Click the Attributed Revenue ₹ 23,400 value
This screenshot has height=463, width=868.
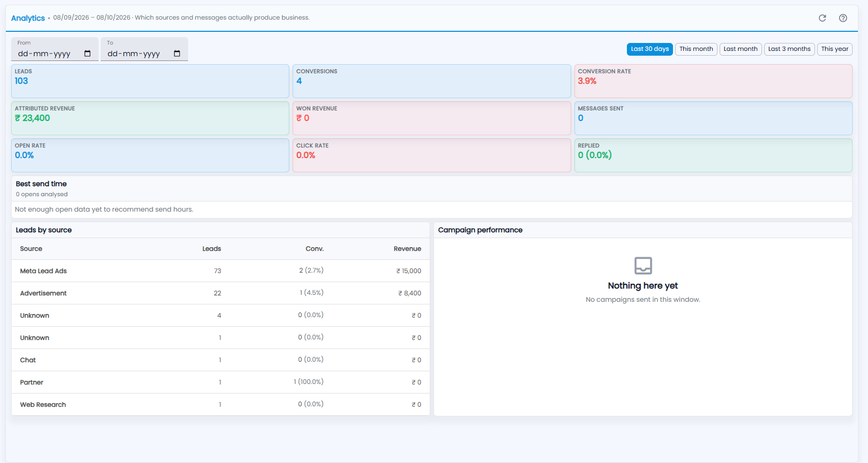[x=32, y=118]
